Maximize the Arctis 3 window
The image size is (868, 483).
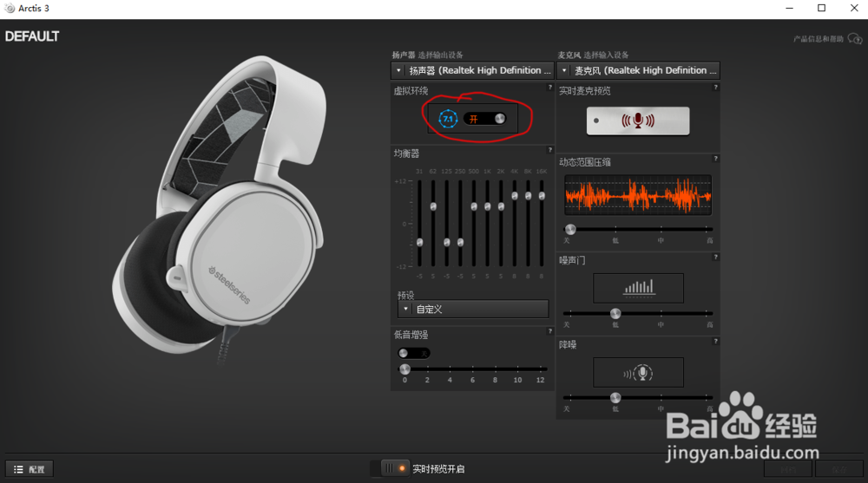[x=821, y=9]
